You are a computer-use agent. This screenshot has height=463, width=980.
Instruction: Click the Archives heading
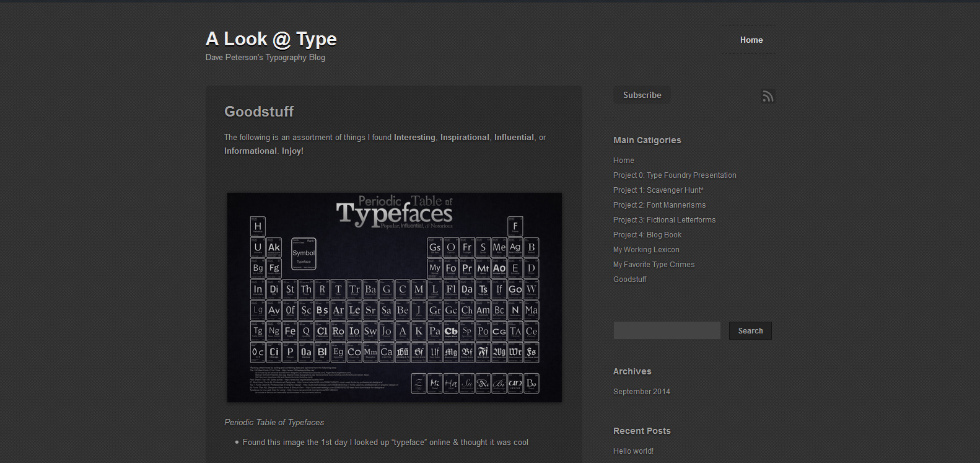pyautogui.click(x=632, y=371)
